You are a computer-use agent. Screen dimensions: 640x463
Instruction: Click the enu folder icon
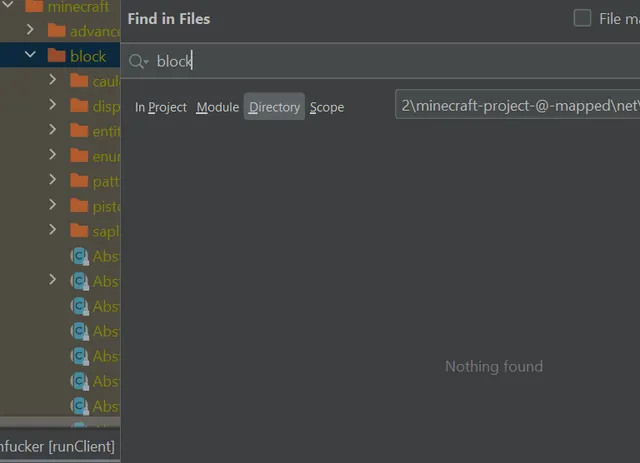point(79,156)
